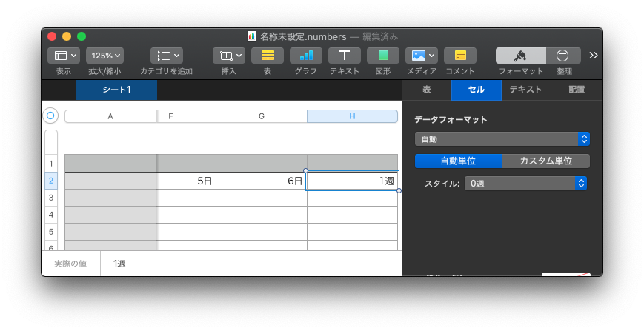This screenshot has width=644, height=331.
Task: Click column H header
Action: click(352, 116)
